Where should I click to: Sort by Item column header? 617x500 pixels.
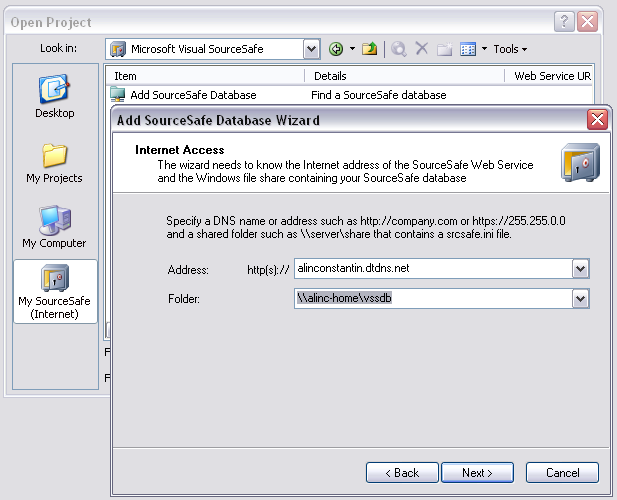coord(205,76)
